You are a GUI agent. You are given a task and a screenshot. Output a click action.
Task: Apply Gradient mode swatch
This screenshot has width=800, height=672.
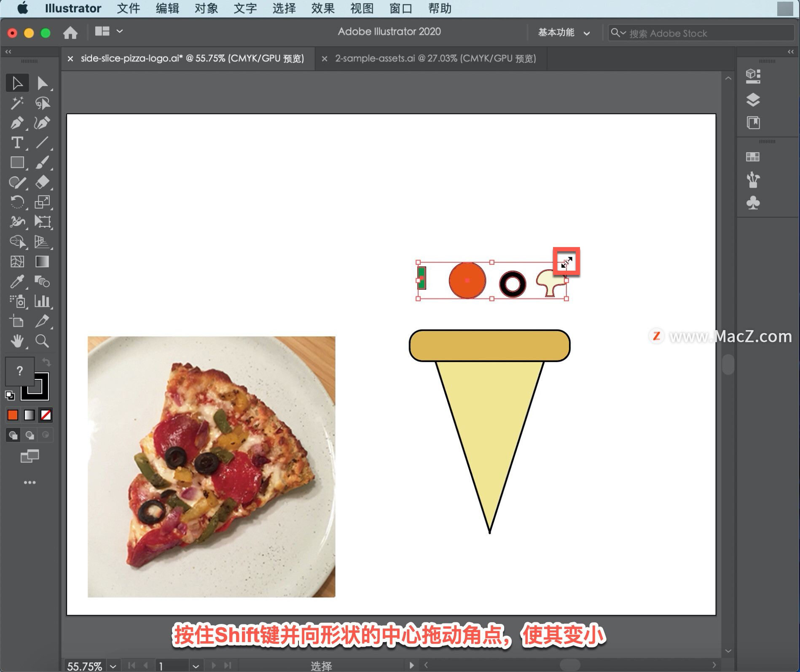29,415
